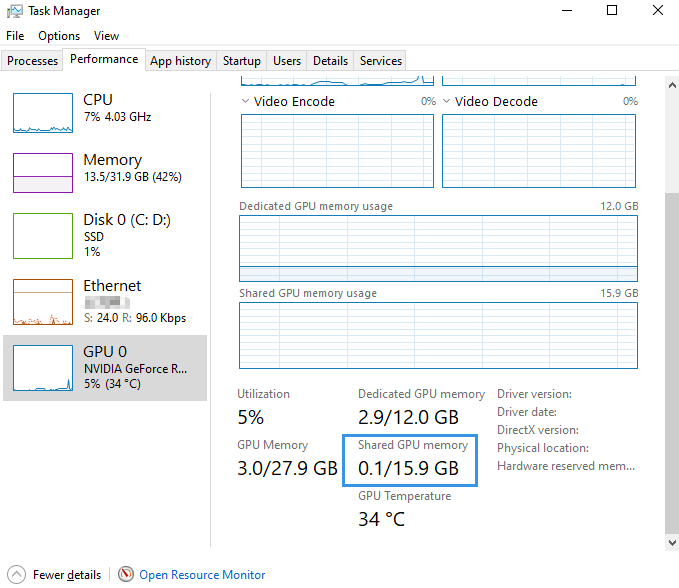Click the Fewer details button
This screenshot has height=588, width=679.
pyautogui.click(x=54, y=575)
